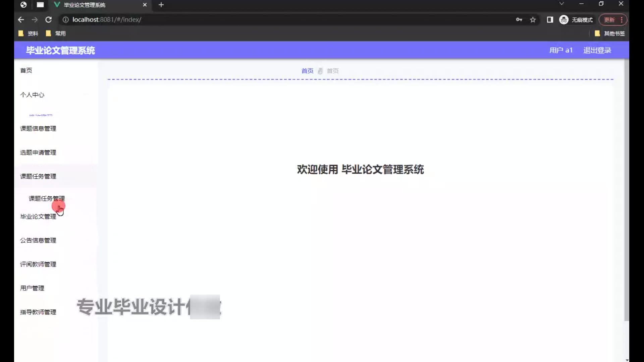Image resolution: width=644 pixels, height=362 pixels.
Task: Toggle the browser side panel icon
Action: tap(550, 20)
